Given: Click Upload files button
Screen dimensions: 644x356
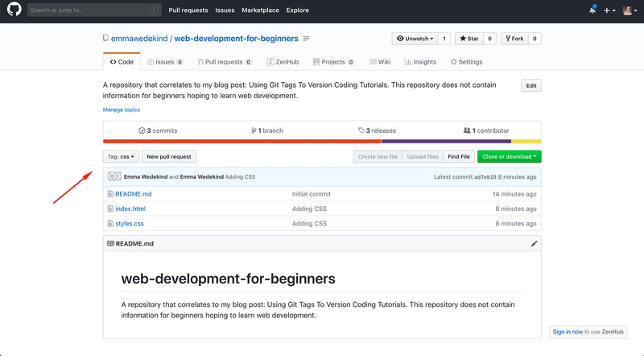Looking at the screenshot, I should [423, 156].
